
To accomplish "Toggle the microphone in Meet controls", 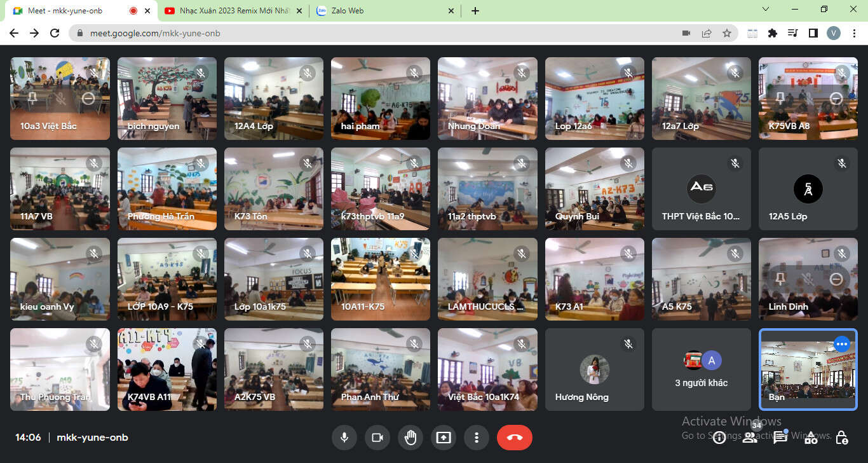I will [x=344, y=438].
